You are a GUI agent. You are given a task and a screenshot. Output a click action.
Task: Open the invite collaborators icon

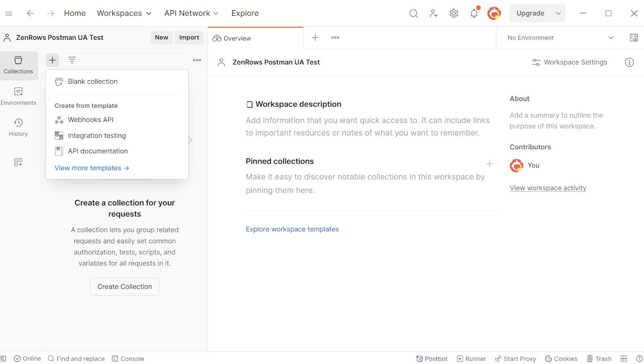tap(433, 13)
